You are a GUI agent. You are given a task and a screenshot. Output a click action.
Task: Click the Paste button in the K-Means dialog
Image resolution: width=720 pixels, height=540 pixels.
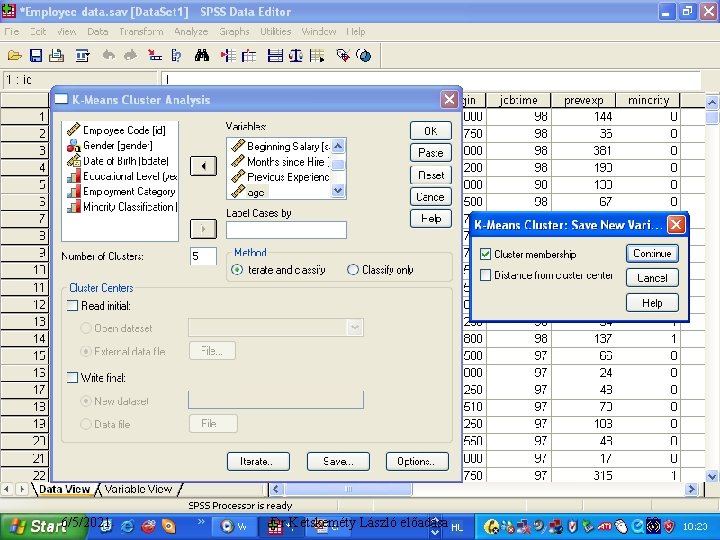(431, 152)
